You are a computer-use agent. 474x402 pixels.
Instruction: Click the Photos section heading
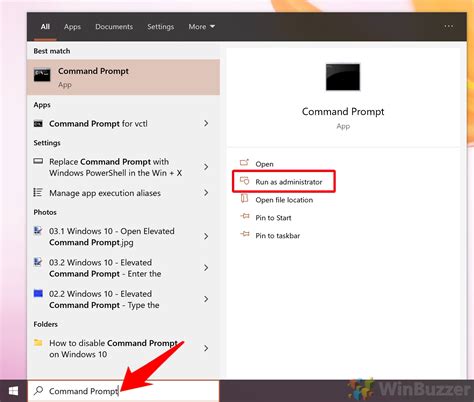click(45, 212)
